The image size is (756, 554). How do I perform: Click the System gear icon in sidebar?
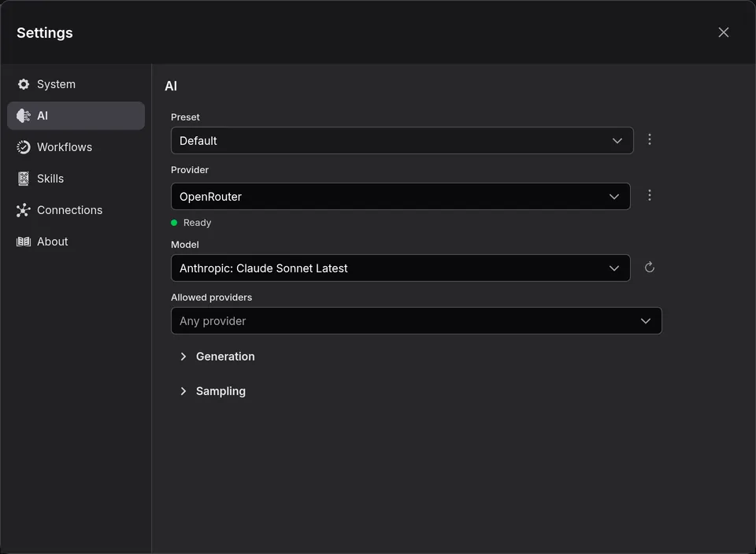click(x=23, y=84)
